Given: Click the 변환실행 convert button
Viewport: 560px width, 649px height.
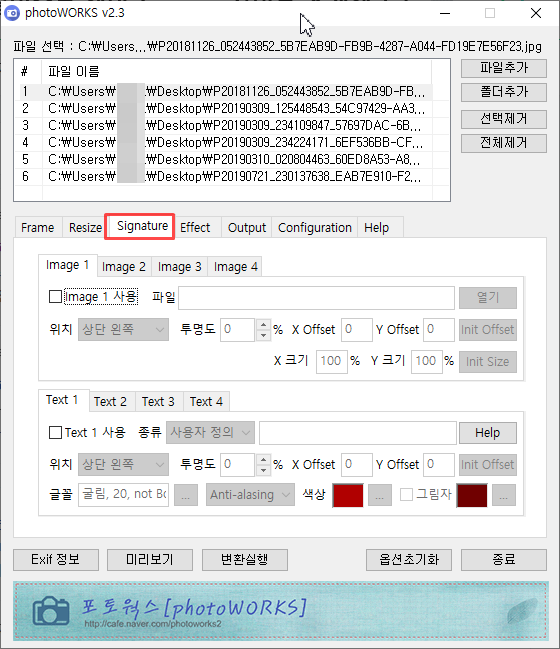Looking at the screenshot, I should pyautogui.click(x=245, y=560).
